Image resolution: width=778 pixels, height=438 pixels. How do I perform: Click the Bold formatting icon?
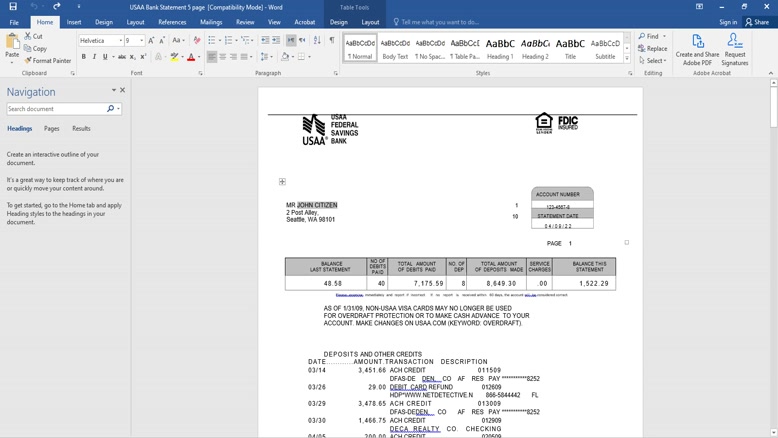coord(84,57)
